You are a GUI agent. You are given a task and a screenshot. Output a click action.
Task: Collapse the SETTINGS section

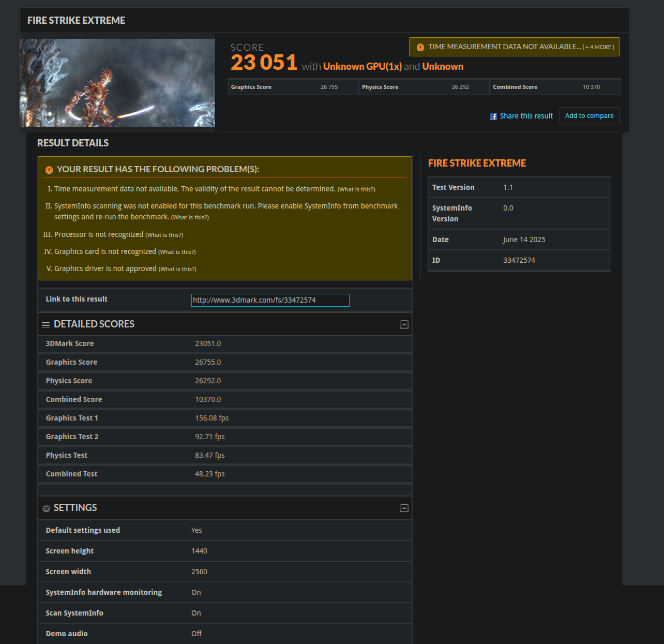[404, 508]
